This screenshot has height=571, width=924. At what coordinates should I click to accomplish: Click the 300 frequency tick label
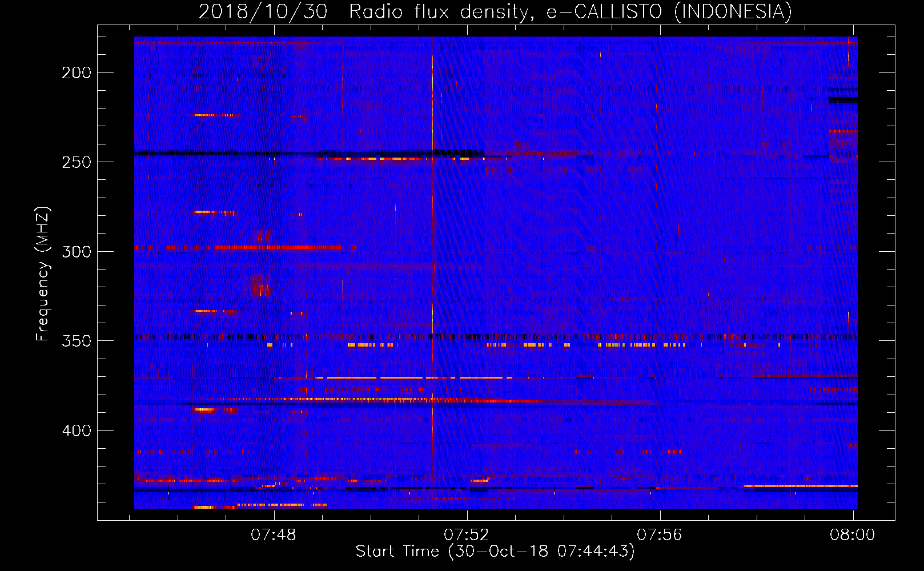[77, 252]
